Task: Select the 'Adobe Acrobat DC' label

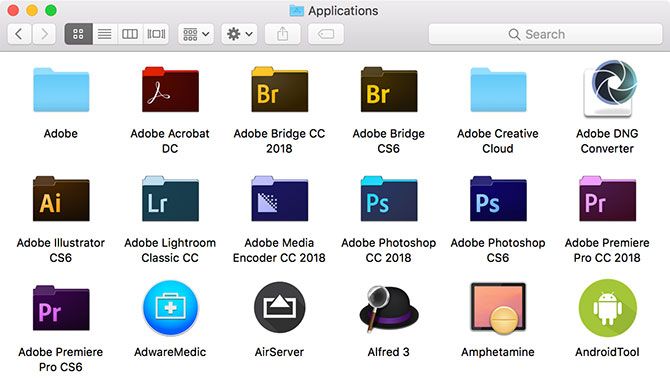Action: pyautogui.click(x=170, y=141)
